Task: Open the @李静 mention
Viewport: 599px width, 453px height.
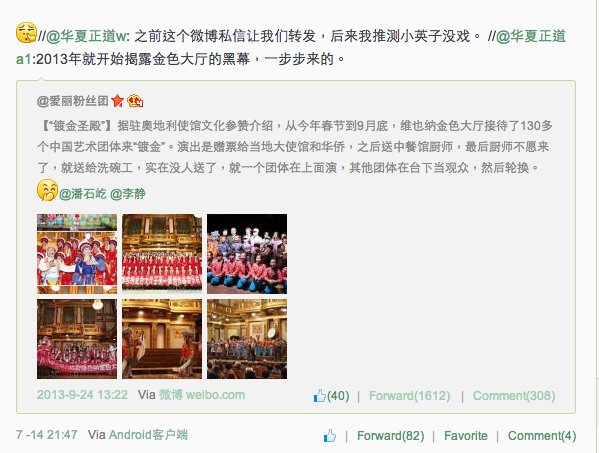Action: point(128,194)
